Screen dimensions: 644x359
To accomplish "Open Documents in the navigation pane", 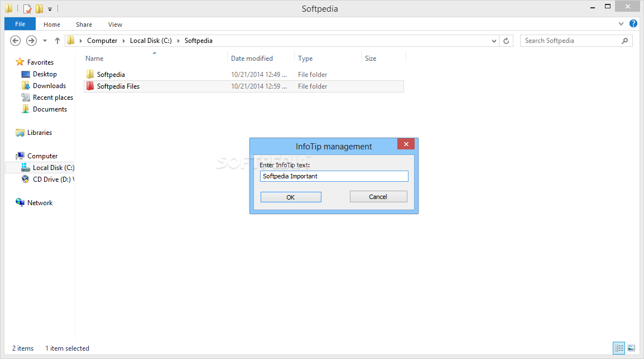I will 50,109.
